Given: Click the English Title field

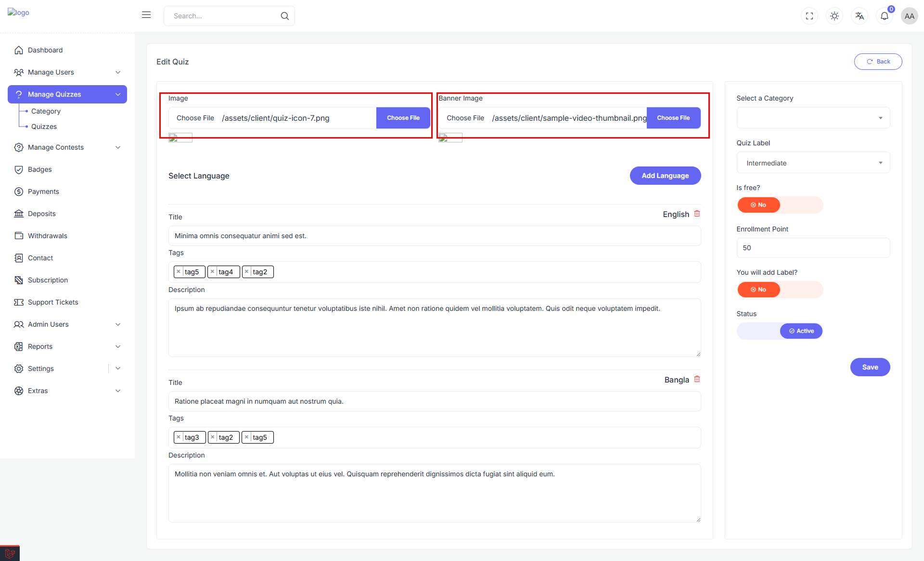Looking at the screenshot, I should [x=435, y=236].
